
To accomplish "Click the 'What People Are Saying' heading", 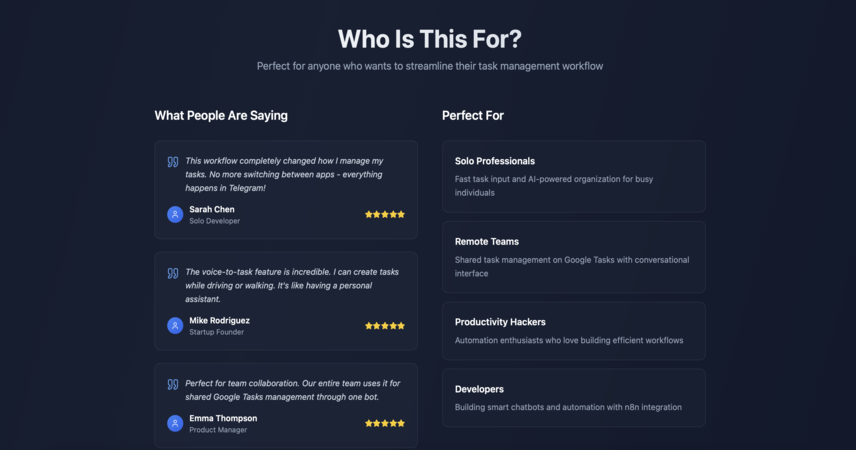I will (x=221, y=116).
